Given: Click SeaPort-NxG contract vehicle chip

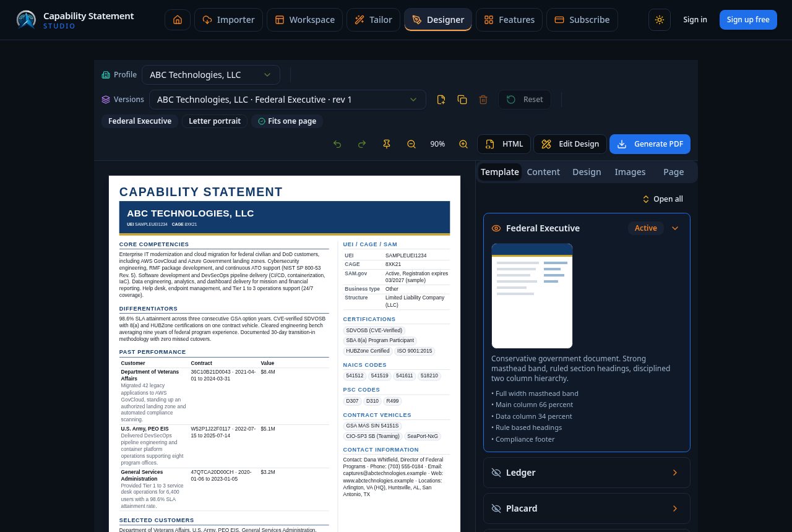Looking at the screenshot, I should point(423,436).
